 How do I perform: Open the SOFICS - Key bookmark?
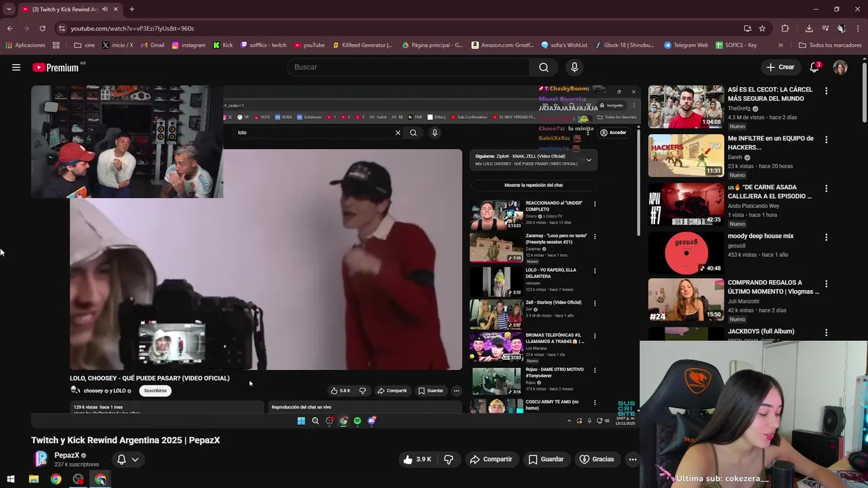[x=735, y=45]
